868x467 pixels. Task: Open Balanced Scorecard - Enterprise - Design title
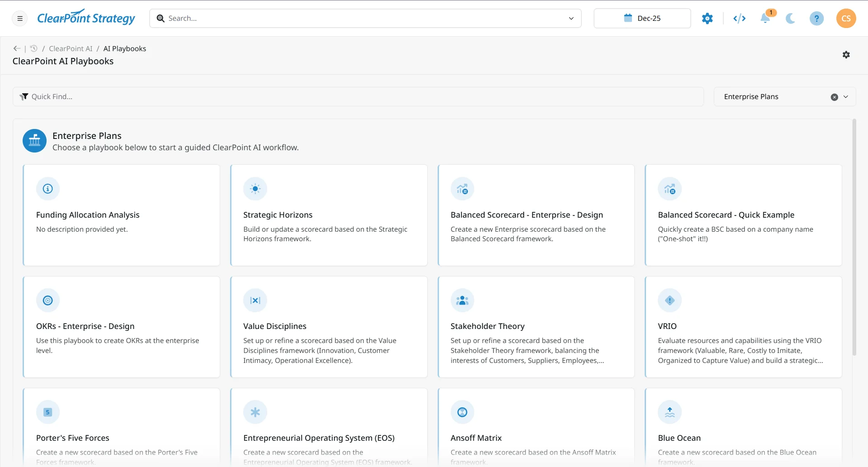click(527, 215)
